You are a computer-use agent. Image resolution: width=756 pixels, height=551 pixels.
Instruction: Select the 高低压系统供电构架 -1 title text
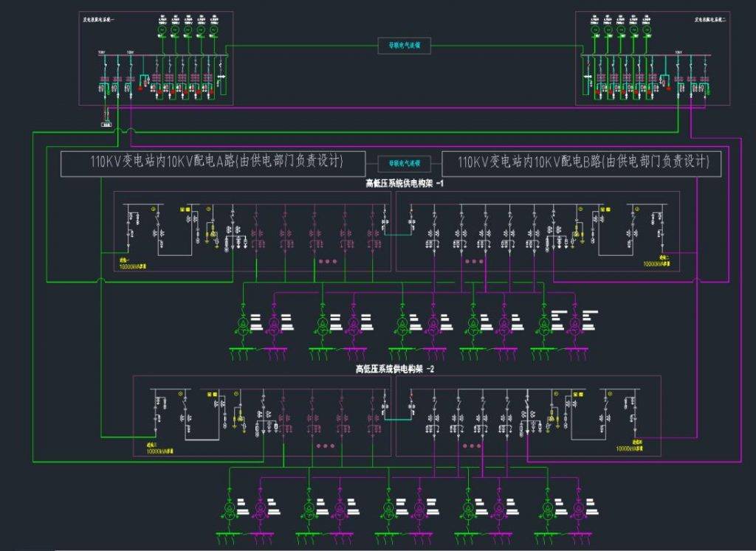(x=405, y=184)
